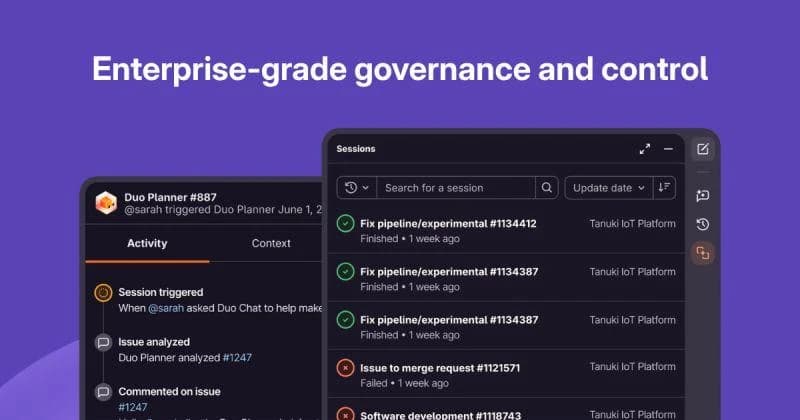Click the Commented on issue heading text
The image size is (800, 420).
[169, 391]
